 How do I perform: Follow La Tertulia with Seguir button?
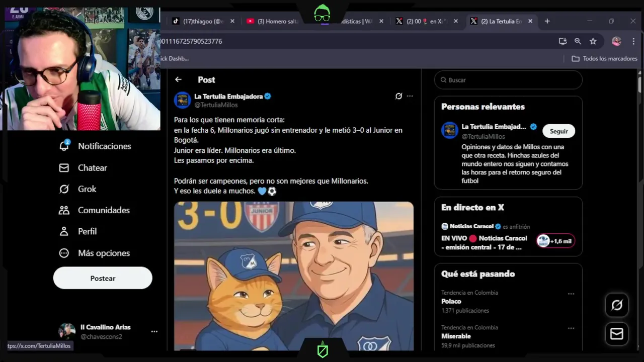558,131
